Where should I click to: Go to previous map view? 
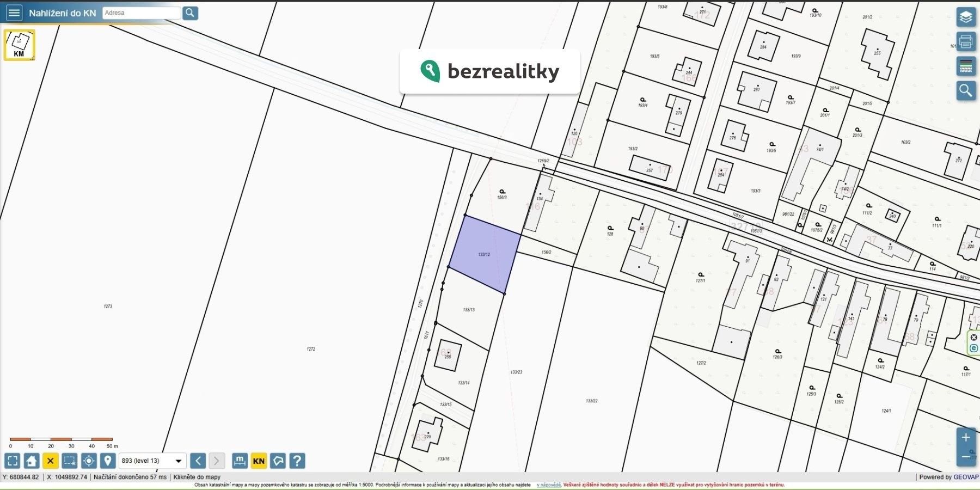[198, 461]
